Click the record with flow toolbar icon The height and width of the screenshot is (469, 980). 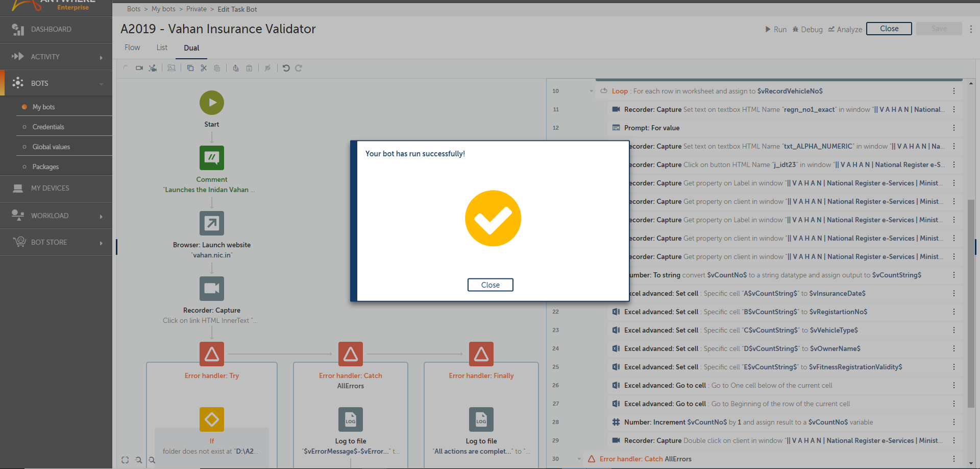point(153,68)
